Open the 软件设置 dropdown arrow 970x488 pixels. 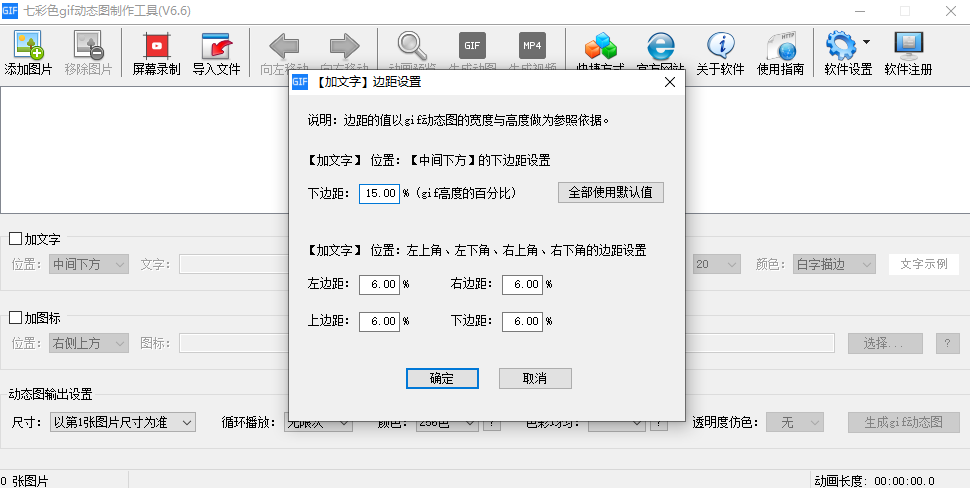[x=866, y=43]
